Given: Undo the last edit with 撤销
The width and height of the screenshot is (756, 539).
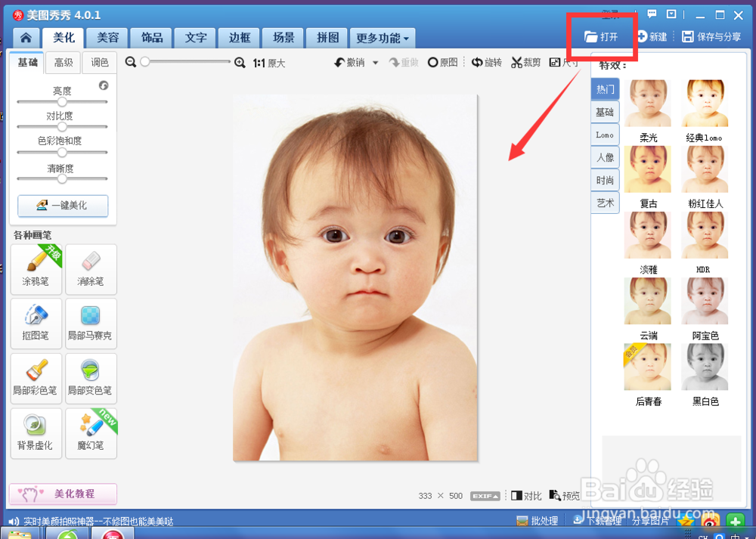Looking at the screenshot, I should pos(349,62).
